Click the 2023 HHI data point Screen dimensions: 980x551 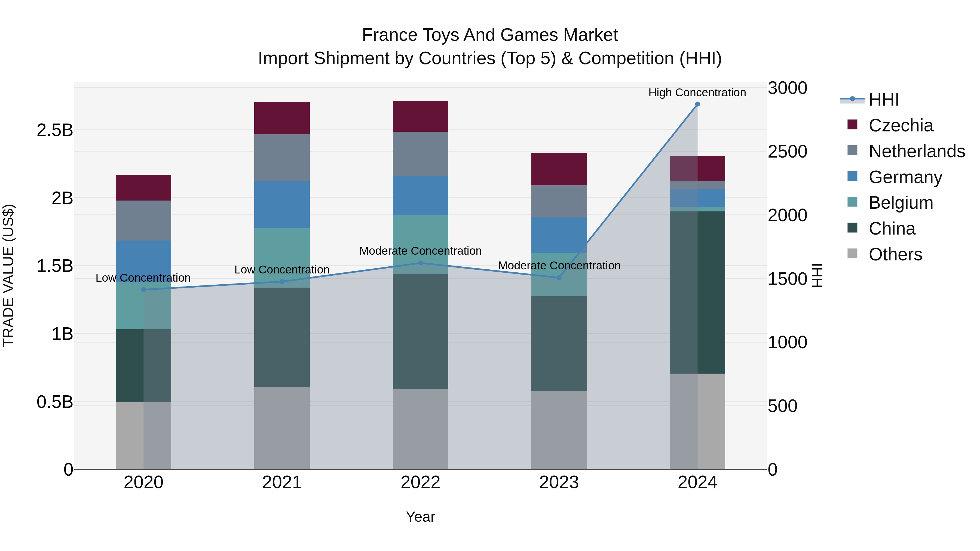coord(559,278)
